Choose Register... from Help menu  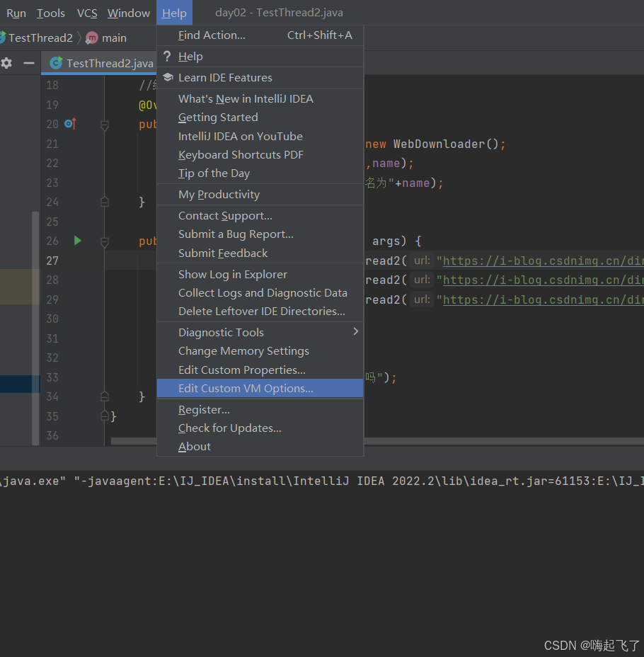click(x=260, y=410)
